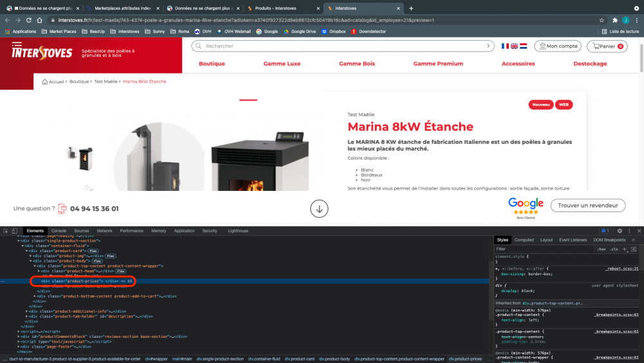
Task: Open the Destockage menu item
Action: (x=590, y=64)
